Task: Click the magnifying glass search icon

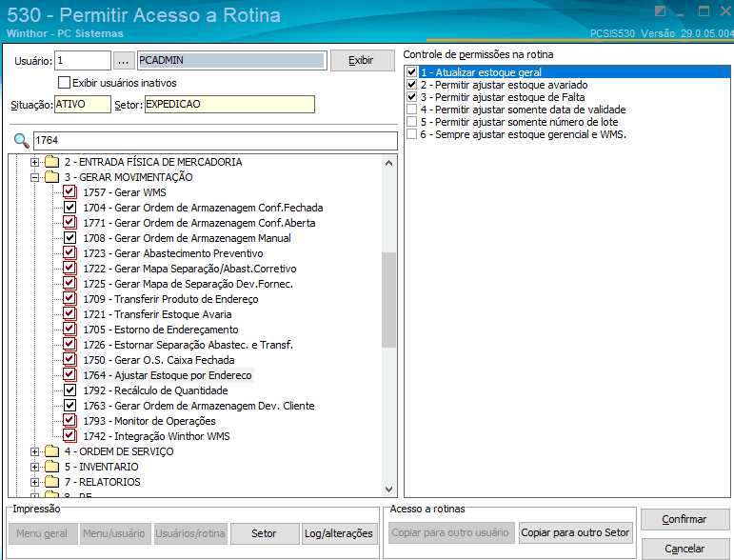Action: point(21,140)
